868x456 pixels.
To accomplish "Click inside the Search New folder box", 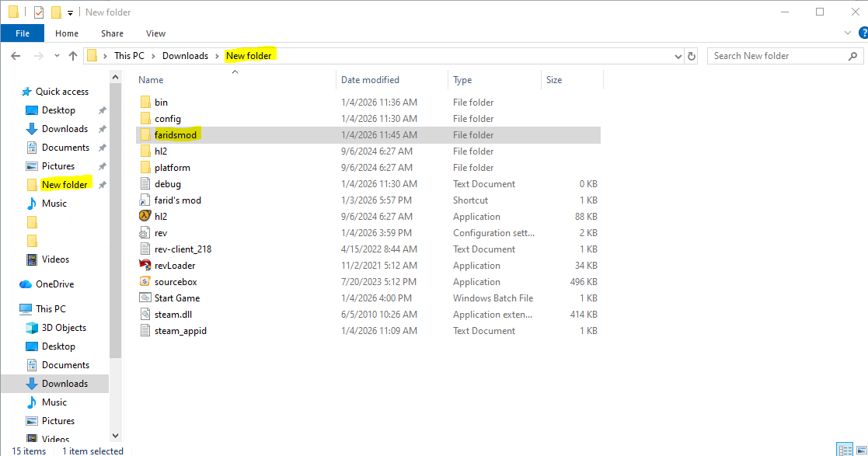I will pos(777,55).
